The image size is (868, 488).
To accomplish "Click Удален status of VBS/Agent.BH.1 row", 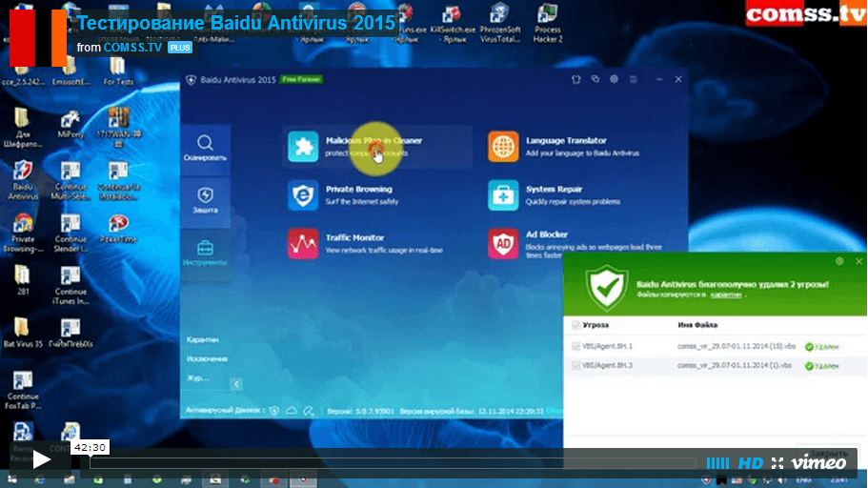I will pos(822,347).
